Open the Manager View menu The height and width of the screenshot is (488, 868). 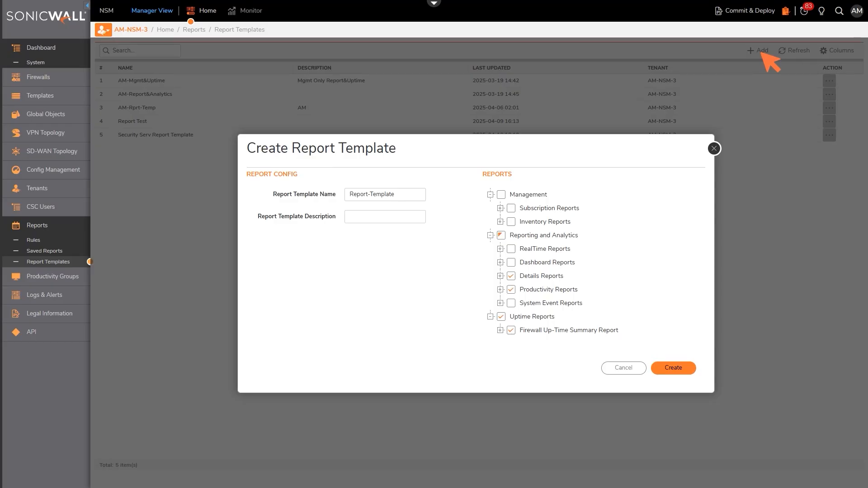152,10
